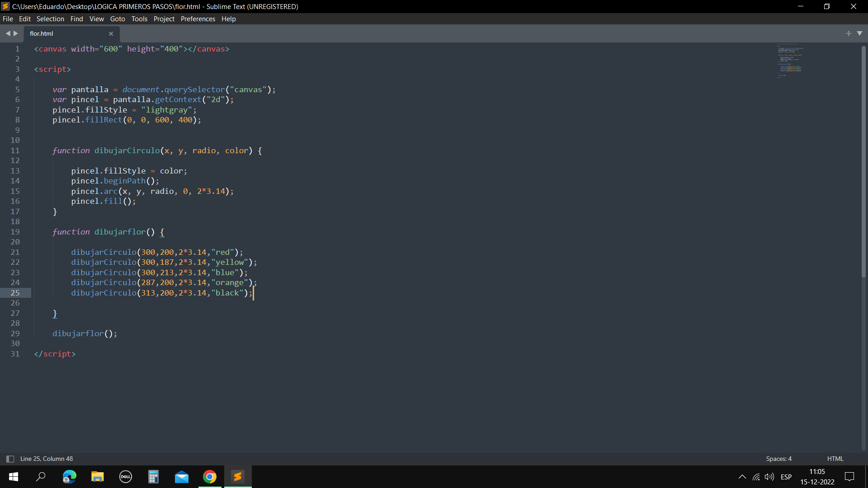Open Wi-Fi network settings icon

coord(756,477)
